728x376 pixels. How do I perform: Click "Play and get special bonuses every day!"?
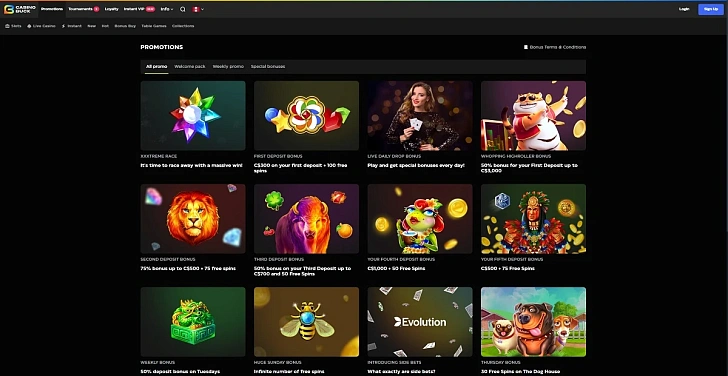click(416, 165)
